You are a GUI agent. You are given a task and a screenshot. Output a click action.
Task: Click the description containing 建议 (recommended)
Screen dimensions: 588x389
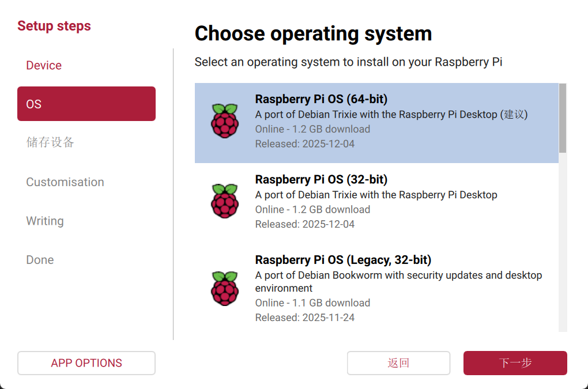coord(391,115)
